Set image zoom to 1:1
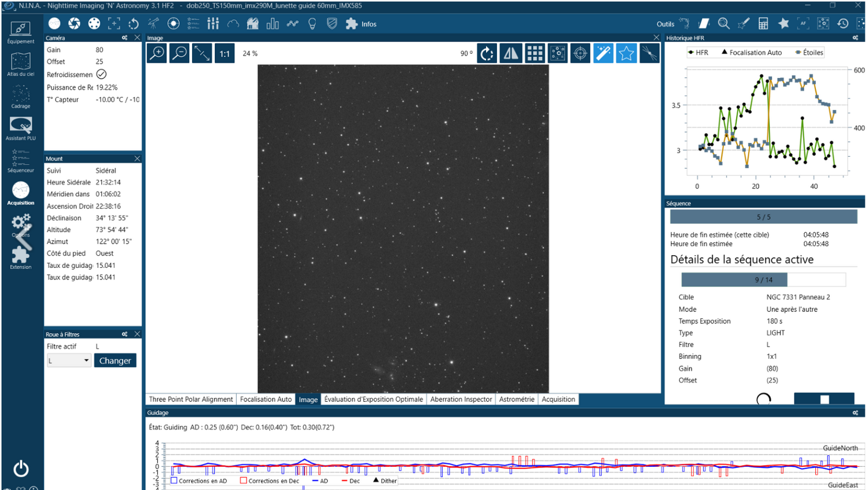The width and height of the screenshot is (868, 490). [x=225, y=53]
